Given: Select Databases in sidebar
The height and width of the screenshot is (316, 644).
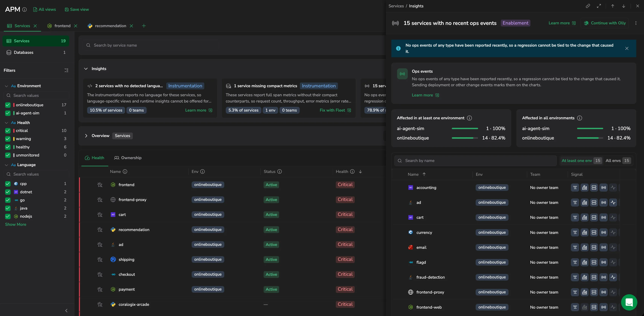Looking at the screenshot, I should (x=36, y=52).
